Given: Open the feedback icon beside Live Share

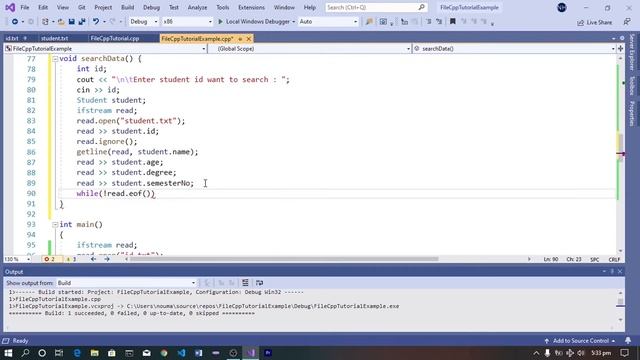Looking at the screenshot, I should coord(627,22).
